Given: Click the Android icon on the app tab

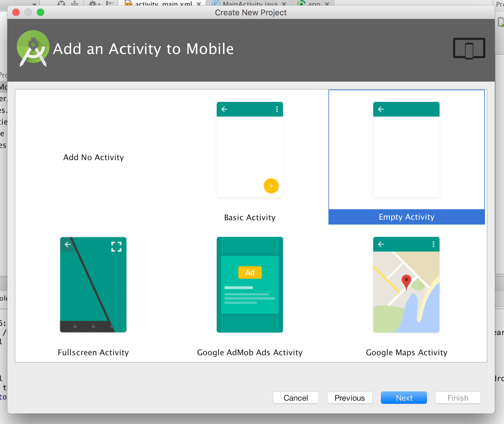Looking at the screenshot, I should [301, 4].
